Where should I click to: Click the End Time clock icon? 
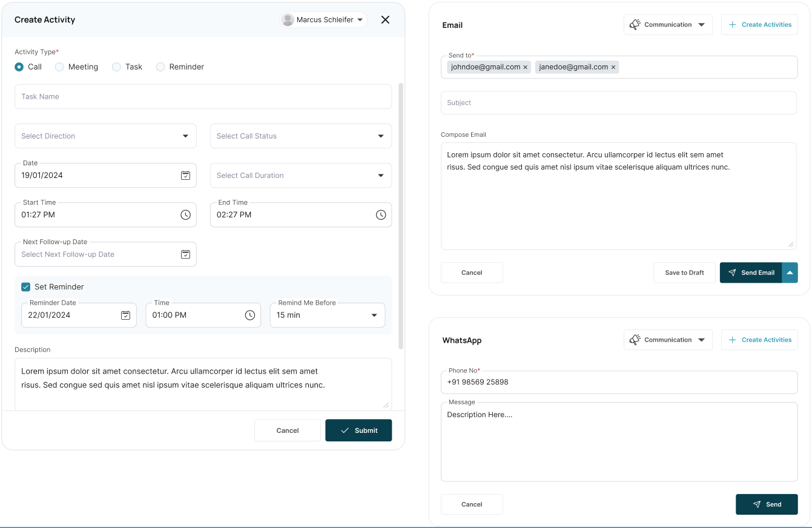380,215
